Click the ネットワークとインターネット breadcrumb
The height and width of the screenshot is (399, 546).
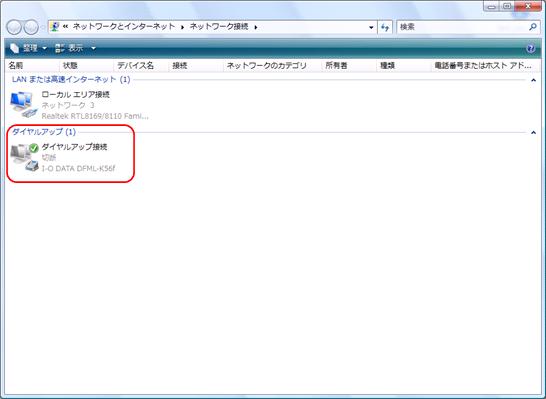(124, 27)
